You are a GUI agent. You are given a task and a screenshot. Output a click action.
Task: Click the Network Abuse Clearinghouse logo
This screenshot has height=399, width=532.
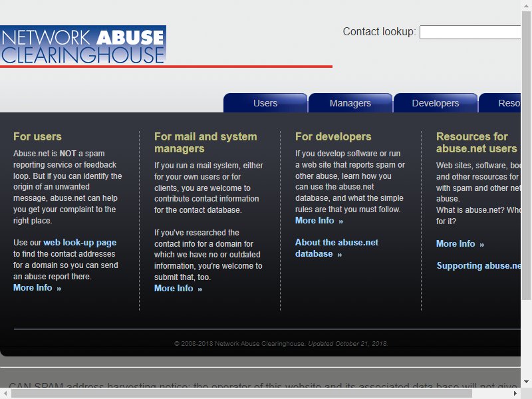(83, 45)
